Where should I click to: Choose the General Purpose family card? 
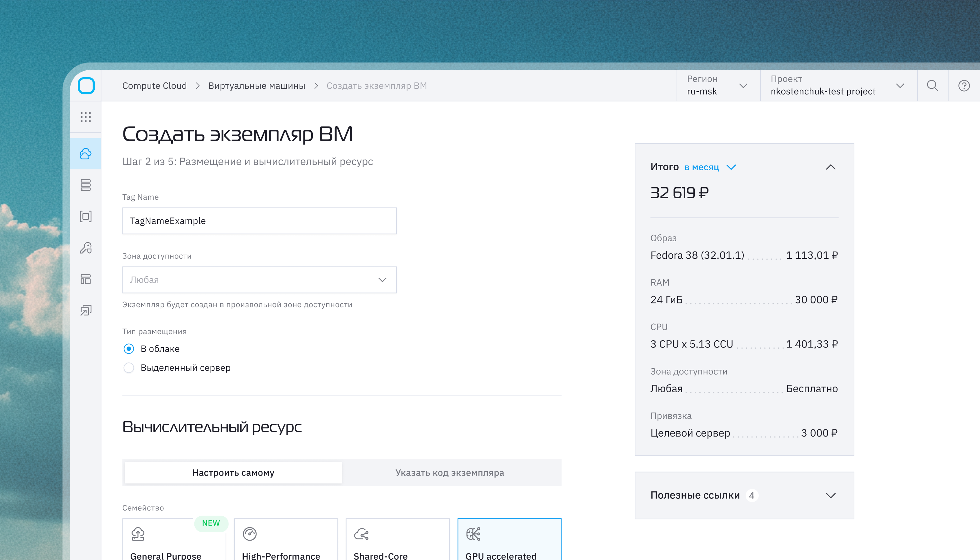[x=174, y=539]
